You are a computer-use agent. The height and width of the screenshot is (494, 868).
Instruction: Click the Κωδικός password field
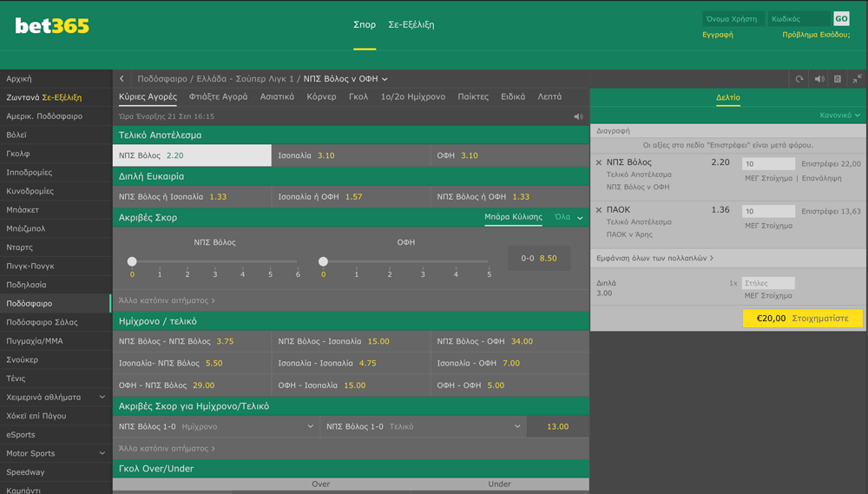tap(800, 19)
